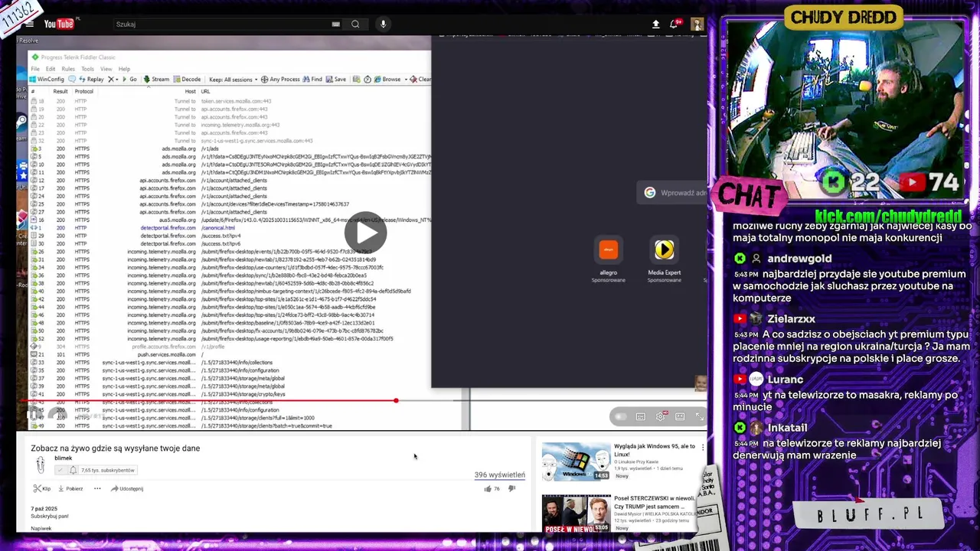Click Browse in the Fiddler toolbar
The width and height of the screenshot is (980, 551).
pyautogui.click(x=387, y=79)
